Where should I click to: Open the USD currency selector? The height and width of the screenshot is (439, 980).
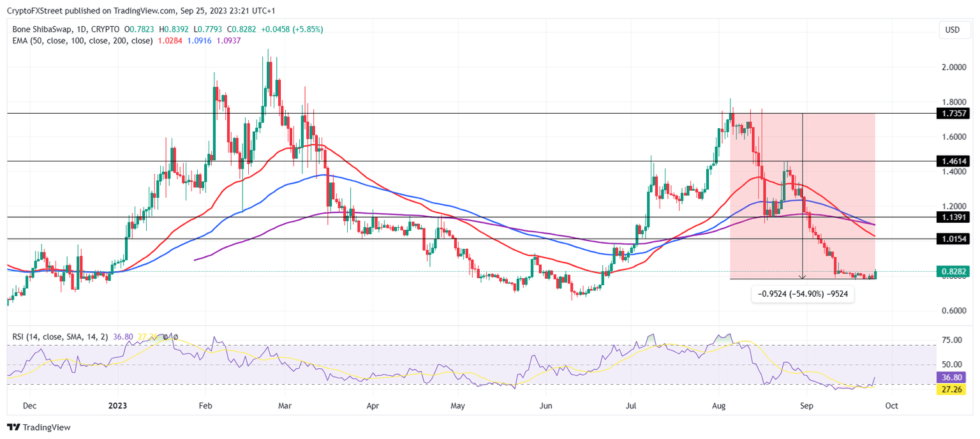pyautogui.click(x=954, y=29)
